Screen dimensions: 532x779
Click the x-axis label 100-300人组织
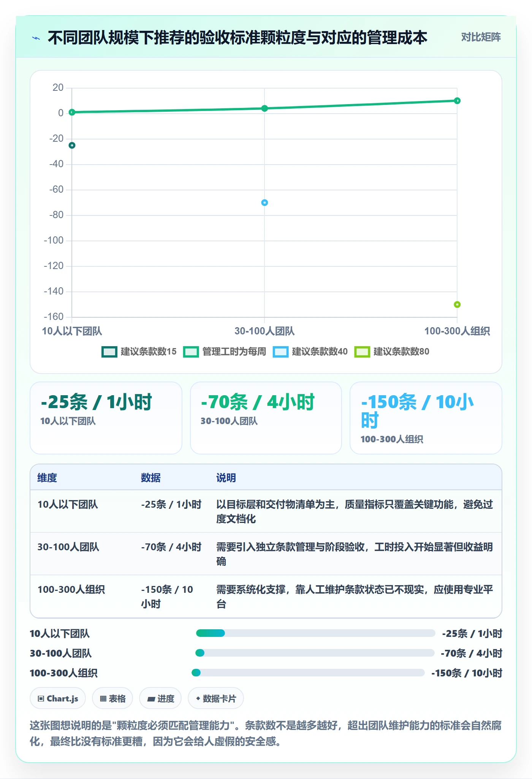pyautogui.click(x=457, y=331)
